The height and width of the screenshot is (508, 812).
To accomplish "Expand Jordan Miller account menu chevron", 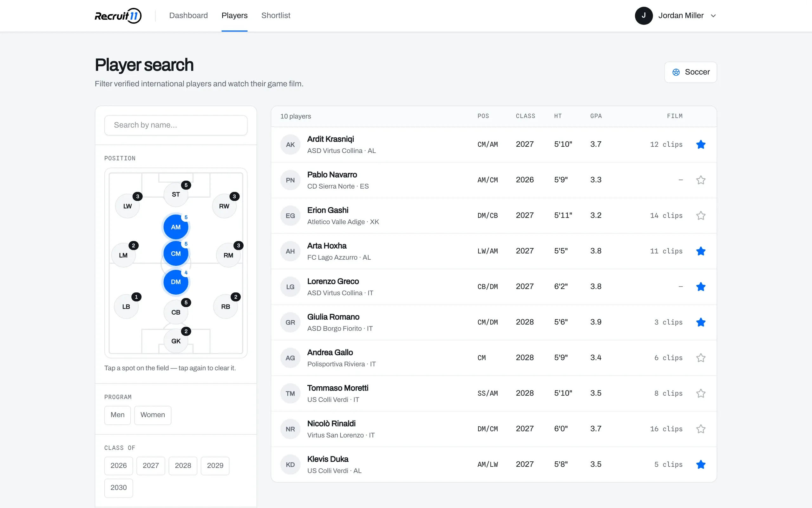I will [713, 16].
